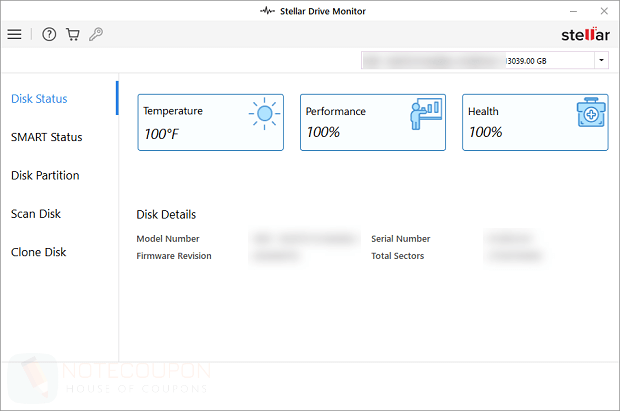Open the Clone Disk page
The image size is (620, 411).
pyautogui.click(x=38, y=252)
